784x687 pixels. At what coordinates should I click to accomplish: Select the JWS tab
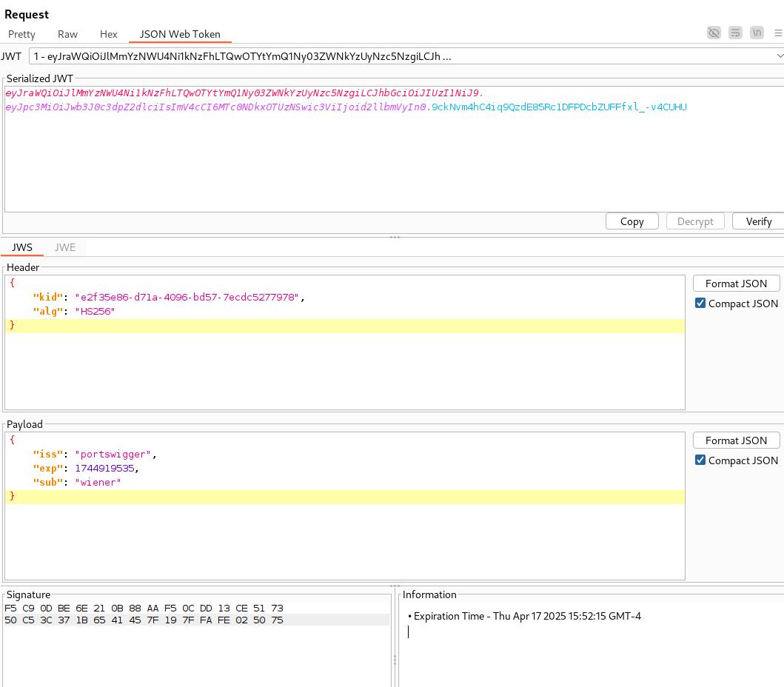(x=22, y=247)
